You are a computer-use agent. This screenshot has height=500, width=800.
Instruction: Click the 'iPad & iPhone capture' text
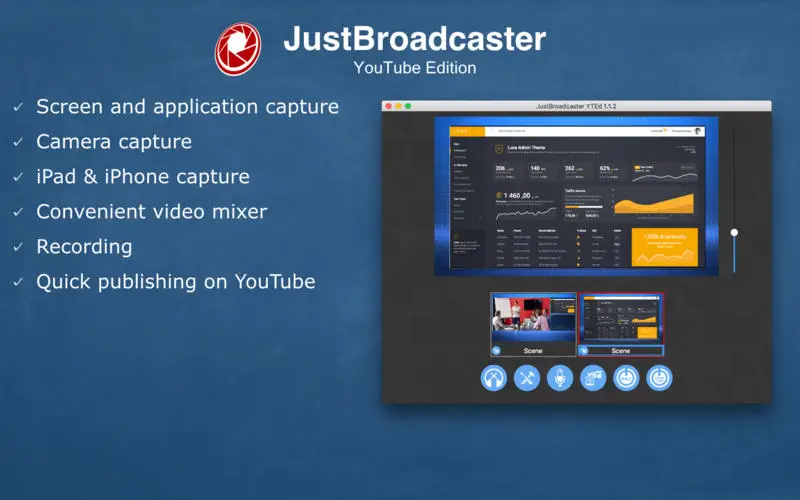[x=143, y=177]
